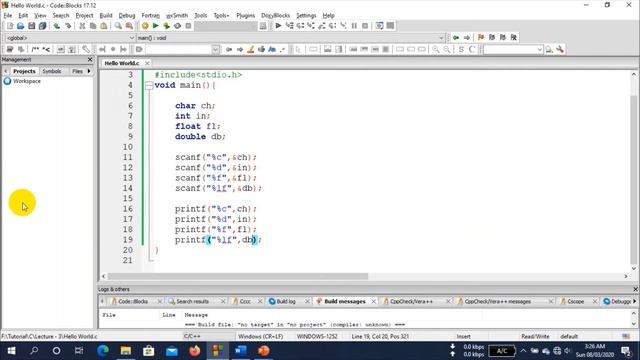Click the yellow gear Build icon
The image size is (640, 360).
pyautogui.click(x=145, y=26)
